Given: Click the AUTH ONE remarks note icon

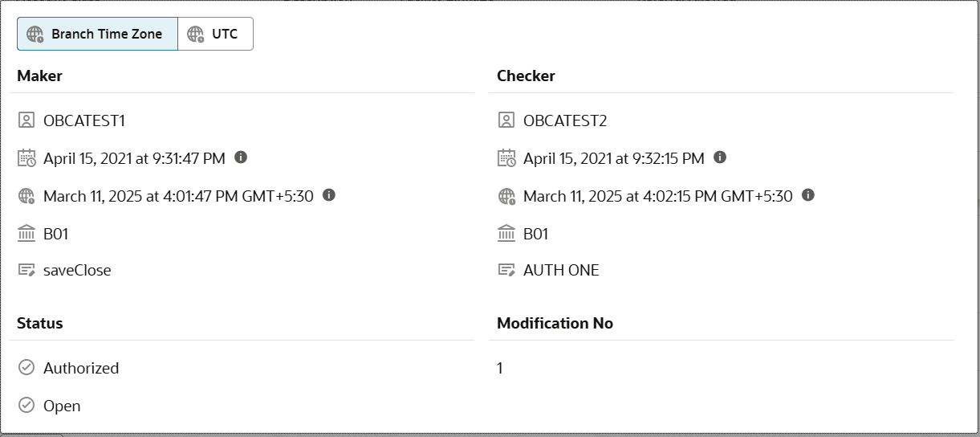Looking at the screenshot, I should click(x=506, y=270).
